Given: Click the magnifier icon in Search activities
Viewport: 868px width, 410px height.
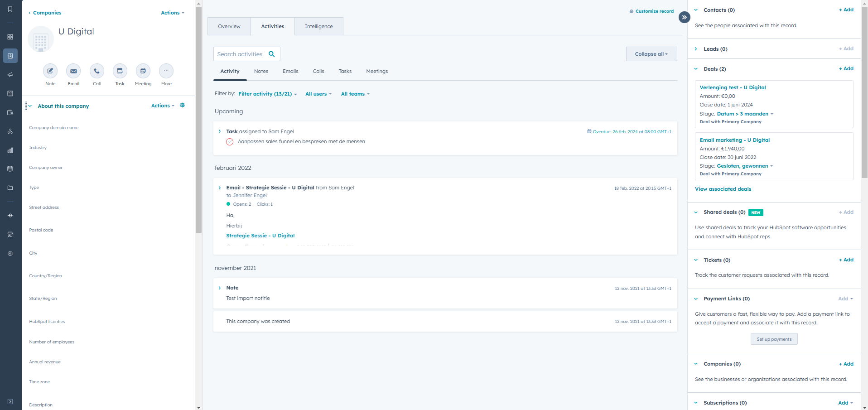Looking at the screenshot, I should tap(272, 54).
